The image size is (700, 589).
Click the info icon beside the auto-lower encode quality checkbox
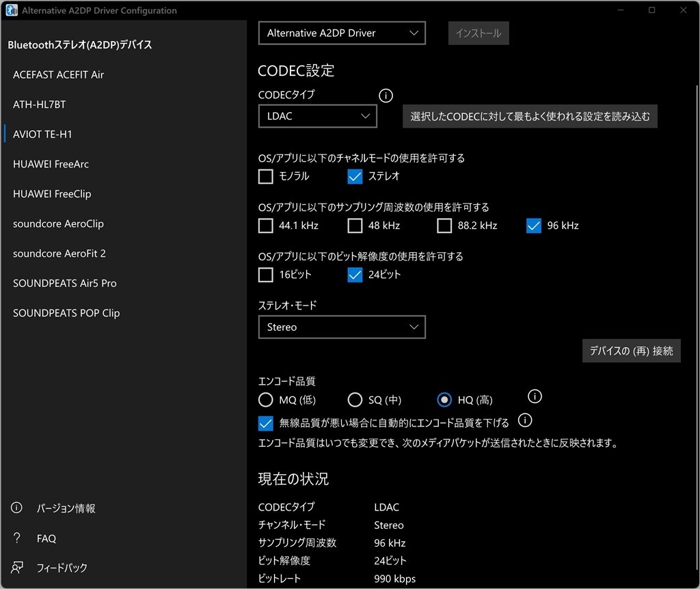(525, 420)
